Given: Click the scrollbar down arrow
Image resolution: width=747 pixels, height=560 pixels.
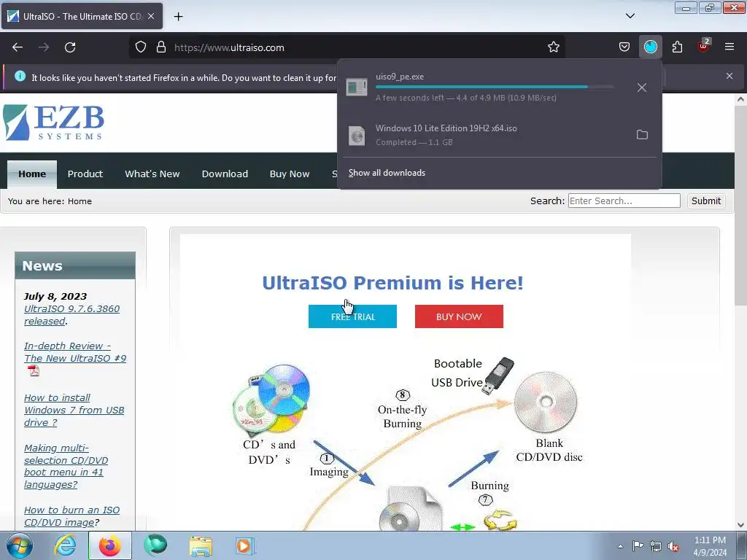Looking at the screenshot, I should click(740, 525).
